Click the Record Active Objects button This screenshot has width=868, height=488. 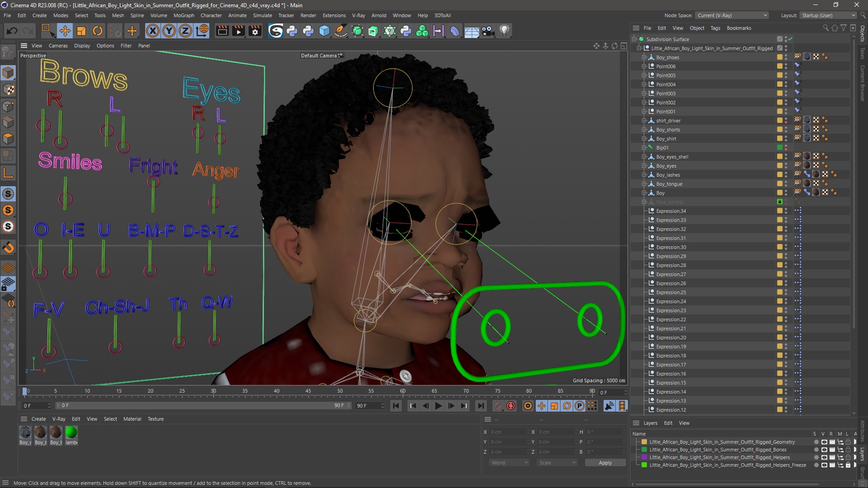(x=498, y=406)
